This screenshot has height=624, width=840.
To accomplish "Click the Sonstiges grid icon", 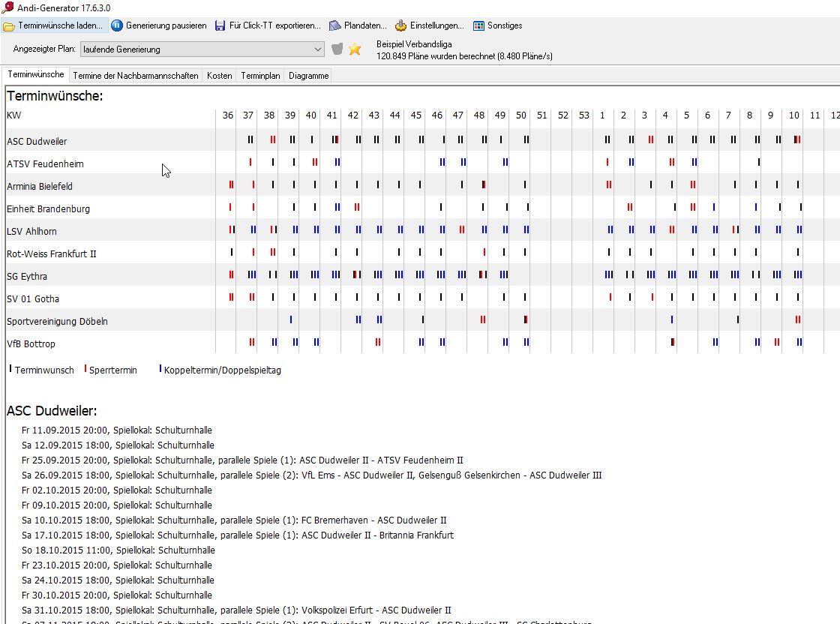I will (478, 25).
